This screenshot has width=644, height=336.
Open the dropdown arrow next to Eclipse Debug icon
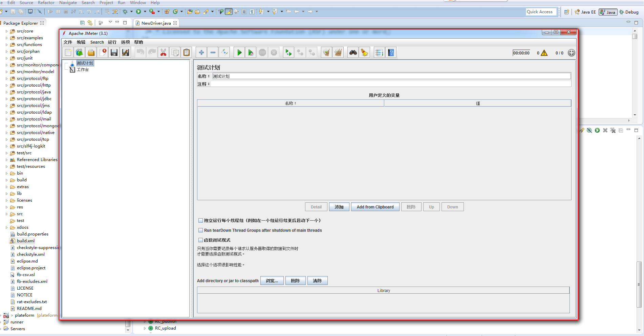(131, 12)
